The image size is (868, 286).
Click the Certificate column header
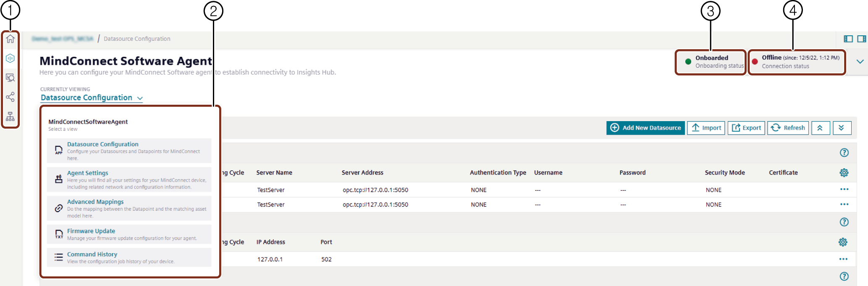(783, 172)
